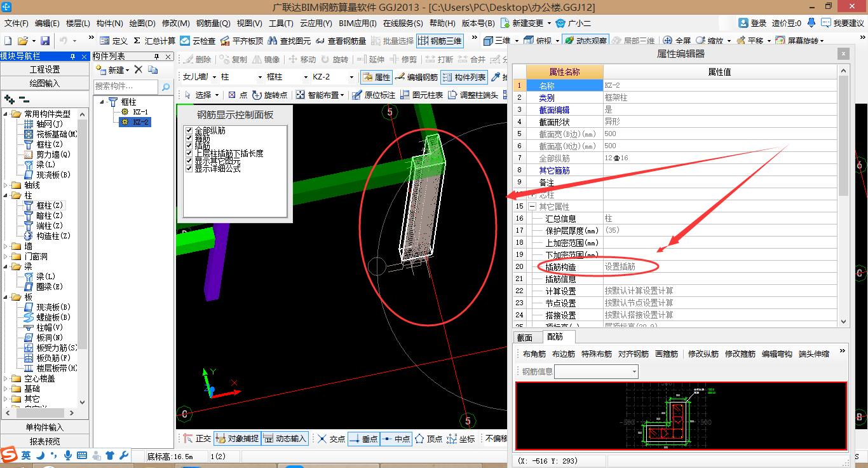Toggle 对象捕捉 object snap
This screenshot has width=868, height=468.
[x=237, y=438]
